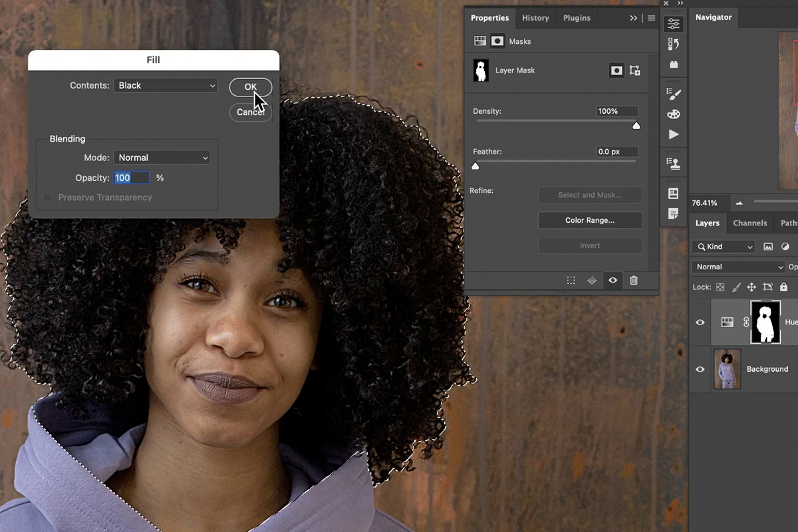Hide the Background layer
Screen dimensions: 798x532
(x=700, y=369)
